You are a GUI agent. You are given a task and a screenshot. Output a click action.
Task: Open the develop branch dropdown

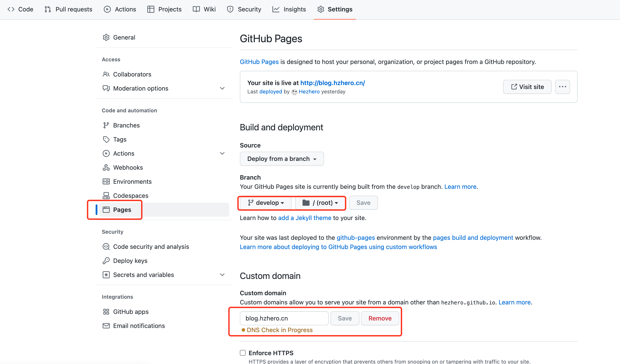coord(266,203)
